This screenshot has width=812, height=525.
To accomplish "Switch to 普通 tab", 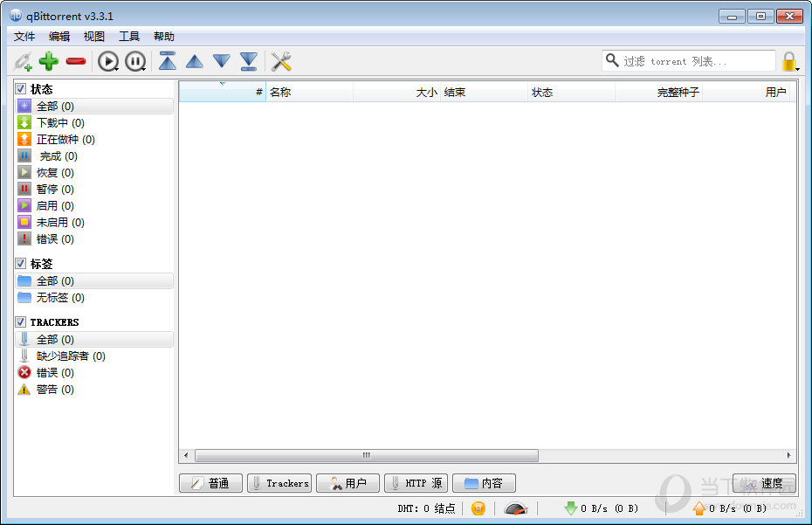I will pyautogui.click(x=210, y=483).
